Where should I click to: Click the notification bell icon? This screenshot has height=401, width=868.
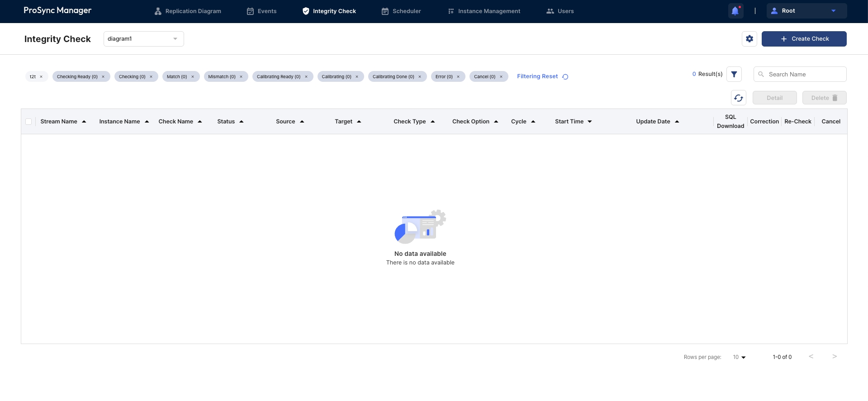click(x=735, y=11)
